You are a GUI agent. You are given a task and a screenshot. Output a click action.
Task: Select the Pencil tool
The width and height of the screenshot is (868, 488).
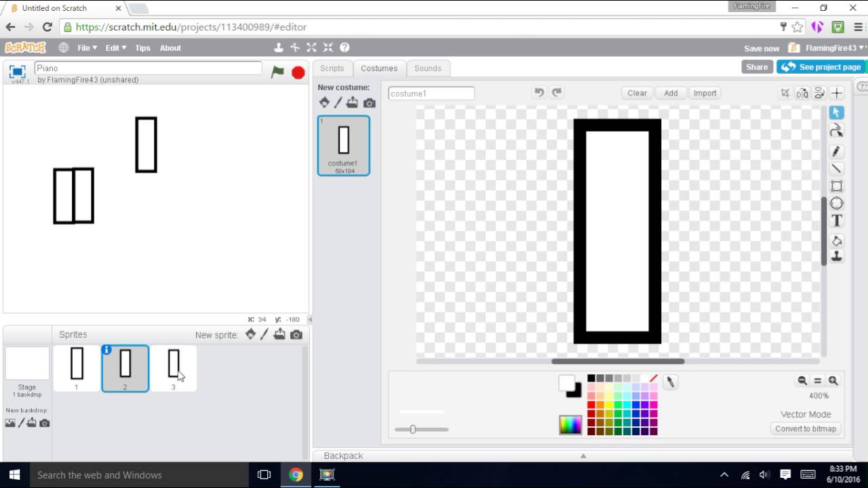click(836, 151)
